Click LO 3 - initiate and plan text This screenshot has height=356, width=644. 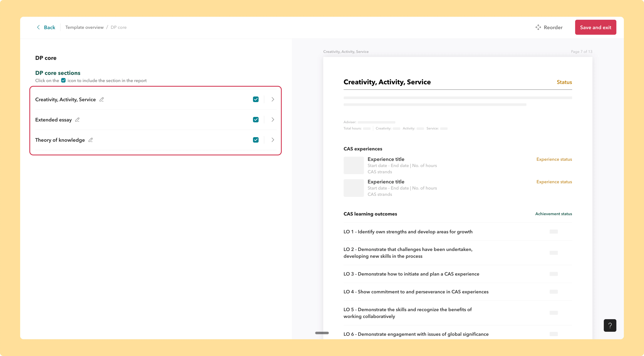coord(411,274)
